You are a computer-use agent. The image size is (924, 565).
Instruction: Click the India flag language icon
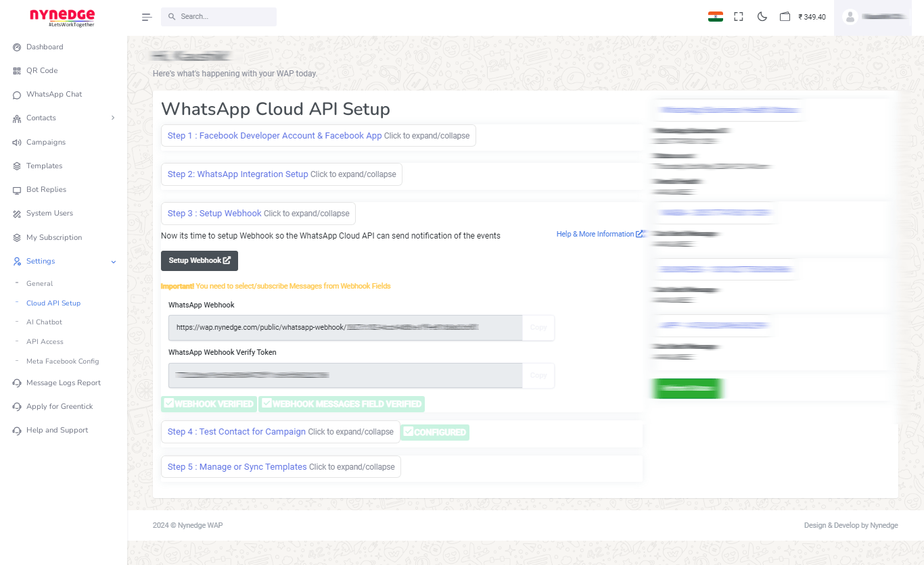pos(716,17)
